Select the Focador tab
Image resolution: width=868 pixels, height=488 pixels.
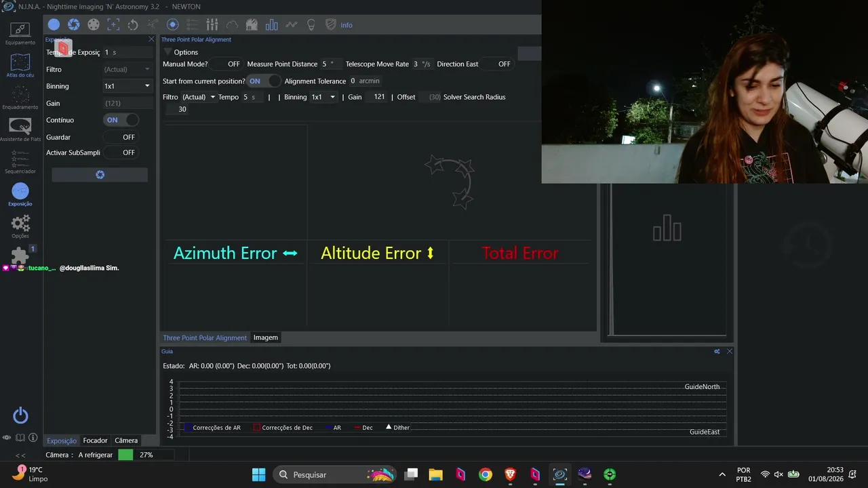point(96,441)
